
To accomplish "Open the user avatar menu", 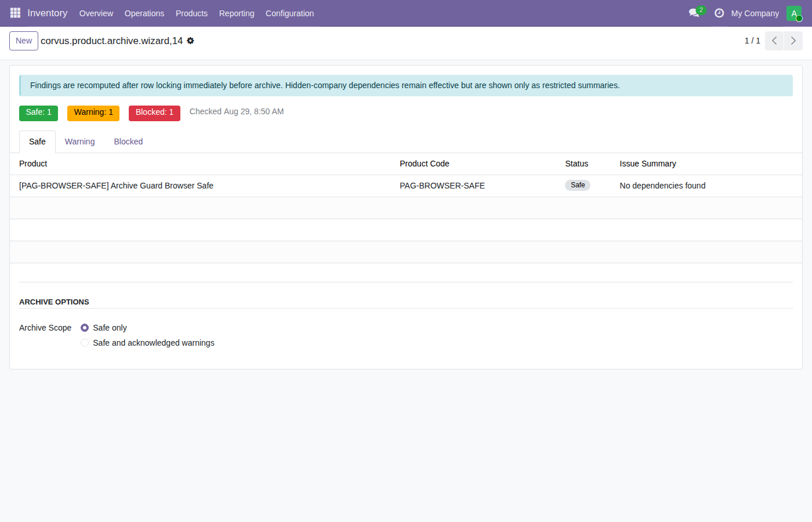I will [794, 13].
